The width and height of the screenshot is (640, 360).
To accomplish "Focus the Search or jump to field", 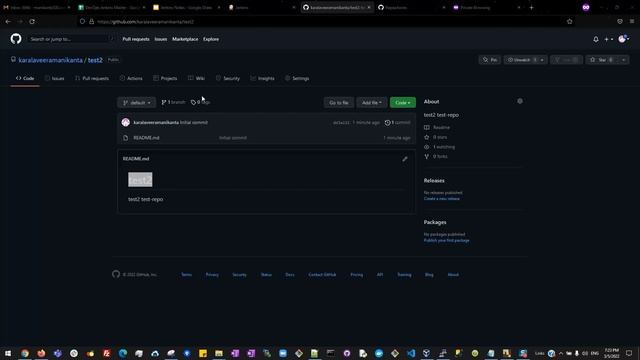I will 71,39.
